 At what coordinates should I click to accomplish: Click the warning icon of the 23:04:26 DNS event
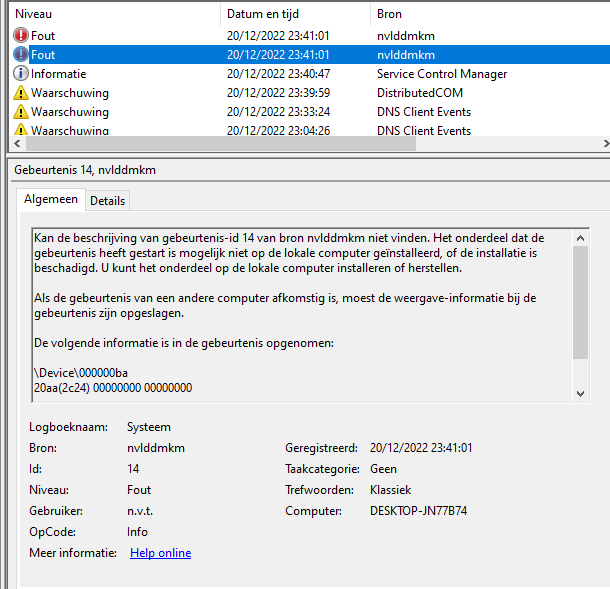[x=20, y=131]
